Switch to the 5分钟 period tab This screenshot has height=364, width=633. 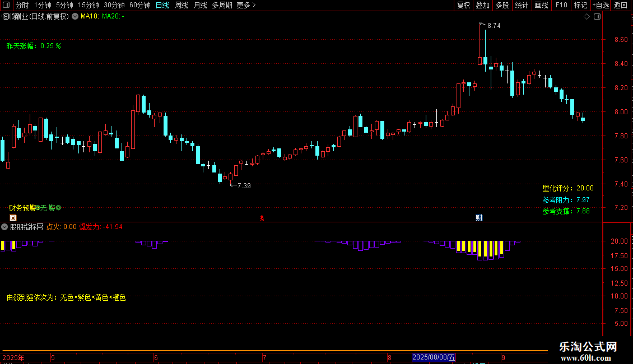click(x=64, y=5)
